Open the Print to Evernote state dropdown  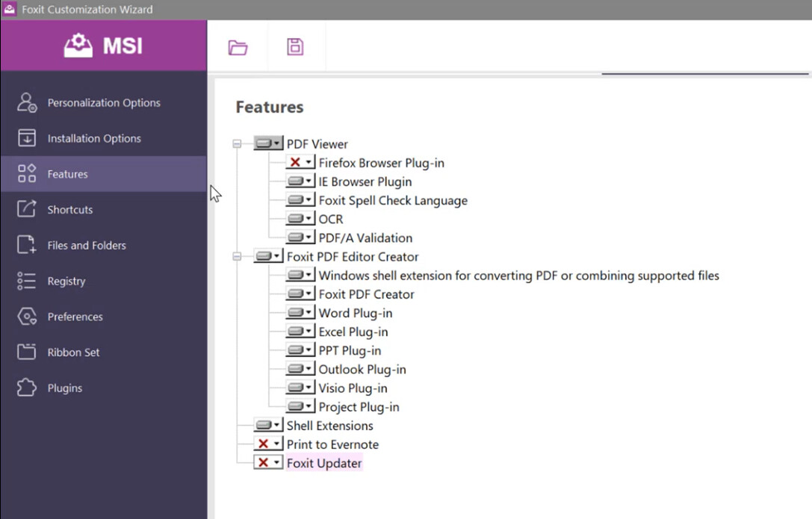tap(268, 444)
